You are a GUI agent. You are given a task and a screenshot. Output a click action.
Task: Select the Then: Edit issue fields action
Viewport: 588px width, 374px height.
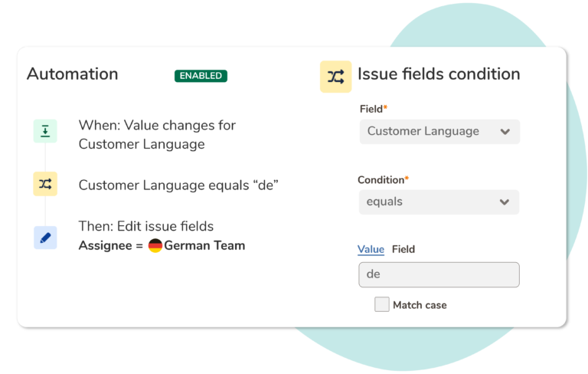point(145,226)
